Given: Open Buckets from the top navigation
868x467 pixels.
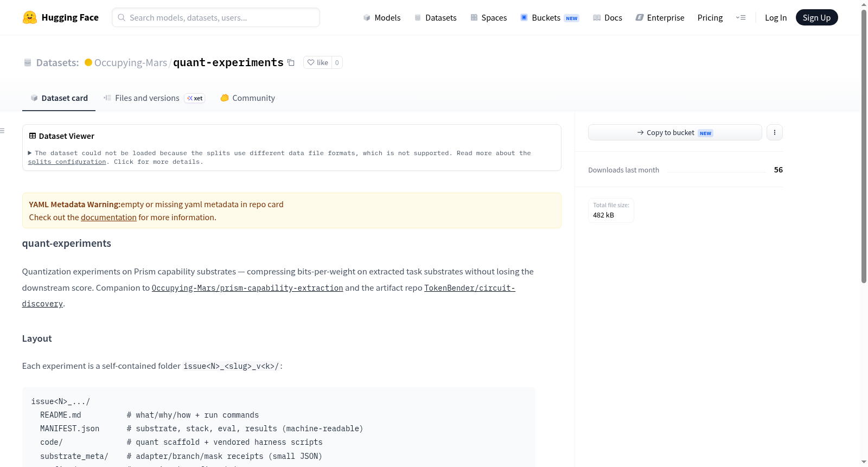Looking at the screenshot, I should (550, 17).
